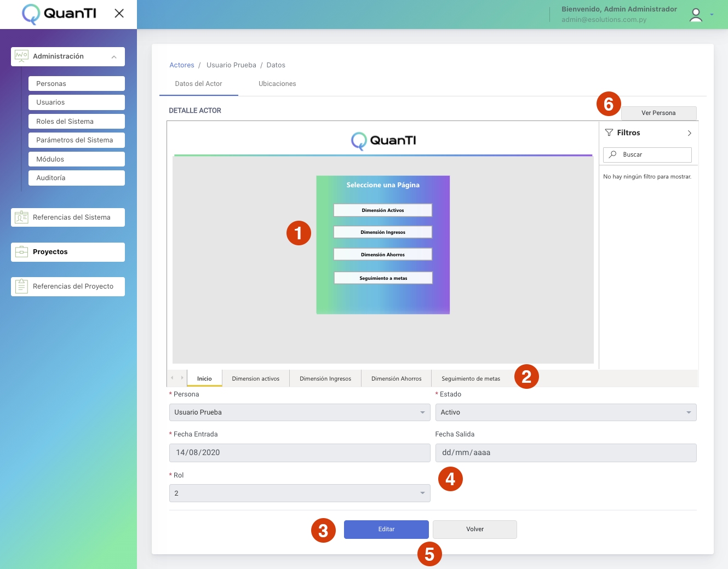Click the Referencias del Proyecto clipboard icon
The height and width of the screenshot is (569, 728).
22,286
